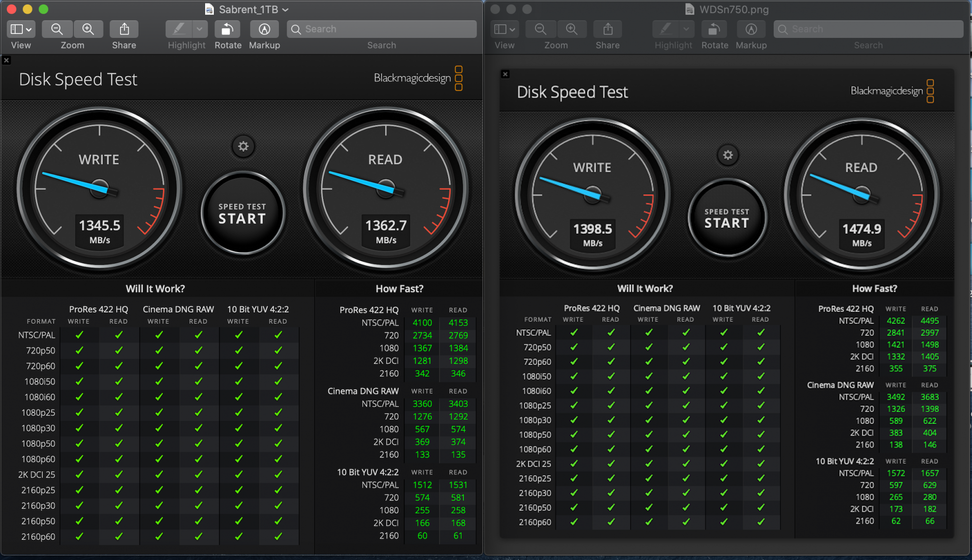Screen dimensions: 972x560
Task: Select the Highlight tool in WDSn750.png window
Action: [665, 29]
